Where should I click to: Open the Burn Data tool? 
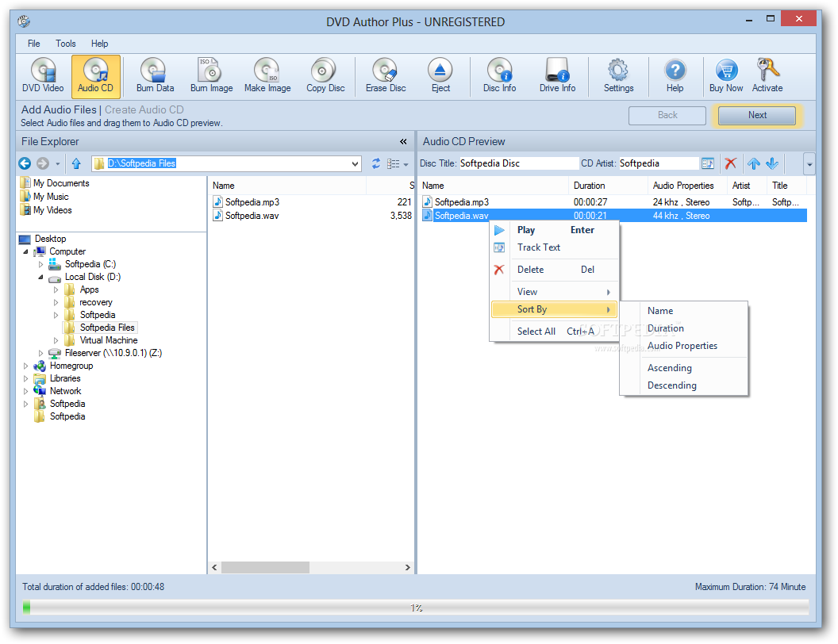tap(155, 76)
